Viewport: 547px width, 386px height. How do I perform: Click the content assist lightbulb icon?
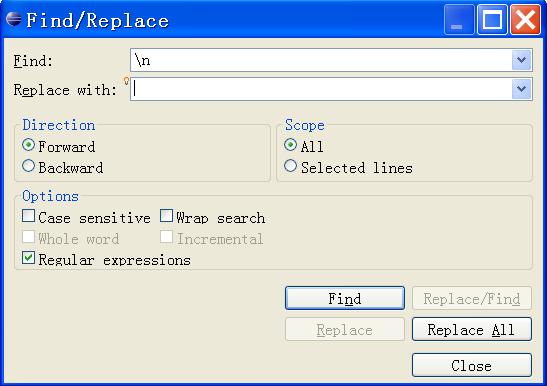click(x=126, y=81)
